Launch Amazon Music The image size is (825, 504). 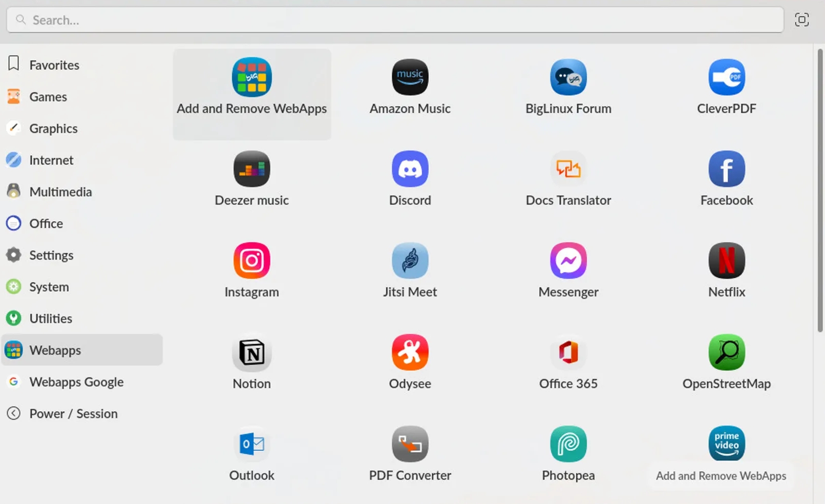click(410, 87)
